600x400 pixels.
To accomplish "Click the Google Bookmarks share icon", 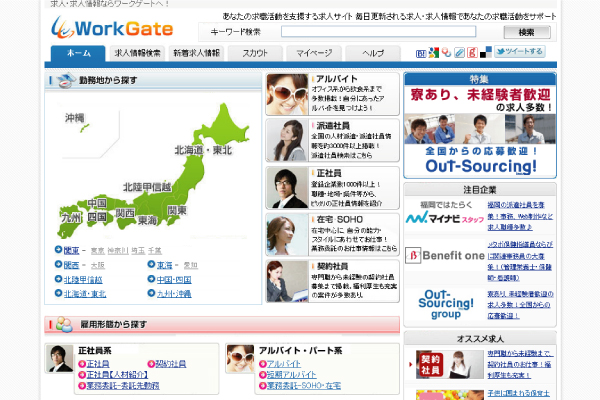I will (434, 52).
